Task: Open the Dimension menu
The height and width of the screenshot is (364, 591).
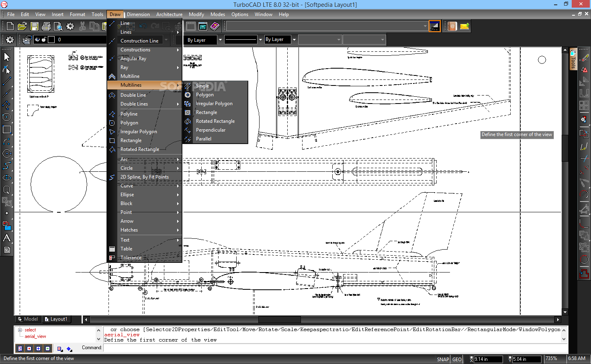Action: coord(138,14)
